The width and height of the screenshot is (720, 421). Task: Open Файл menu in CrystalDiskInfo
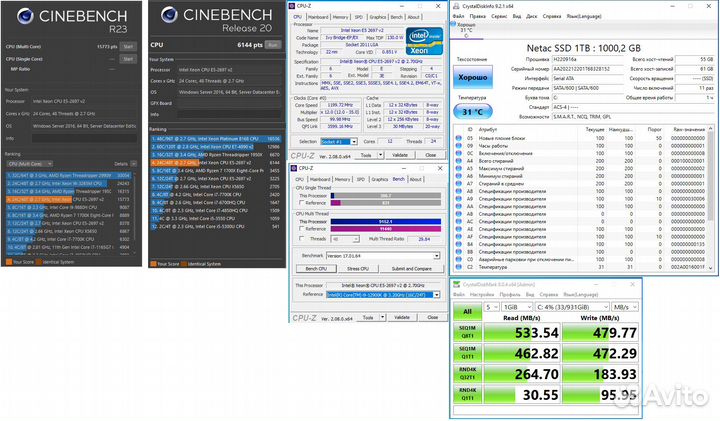click(458, 16)
